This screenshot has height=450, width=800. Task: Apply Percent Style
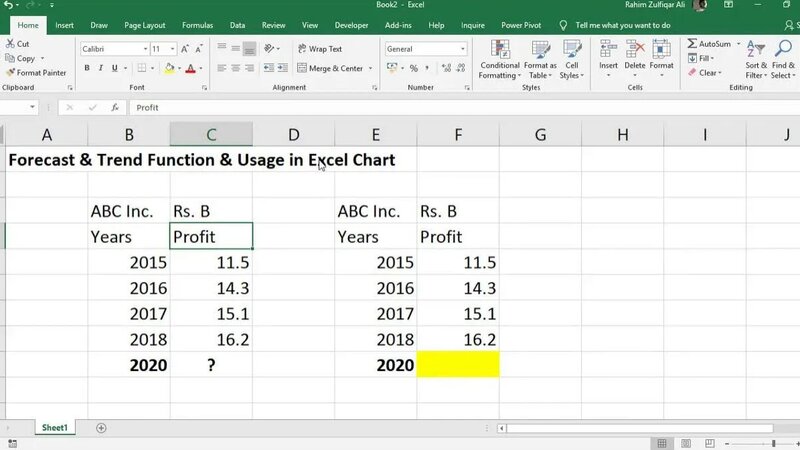pos(414,68)
